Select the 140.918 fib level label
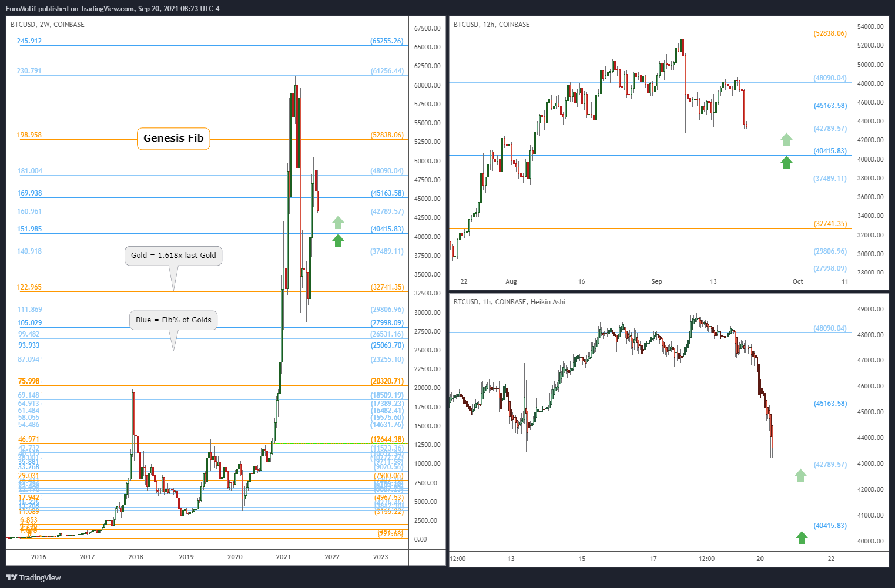Image resolution: width=895 pixels, height=588 pixels. pyautogui.click(x=30, y=251)
